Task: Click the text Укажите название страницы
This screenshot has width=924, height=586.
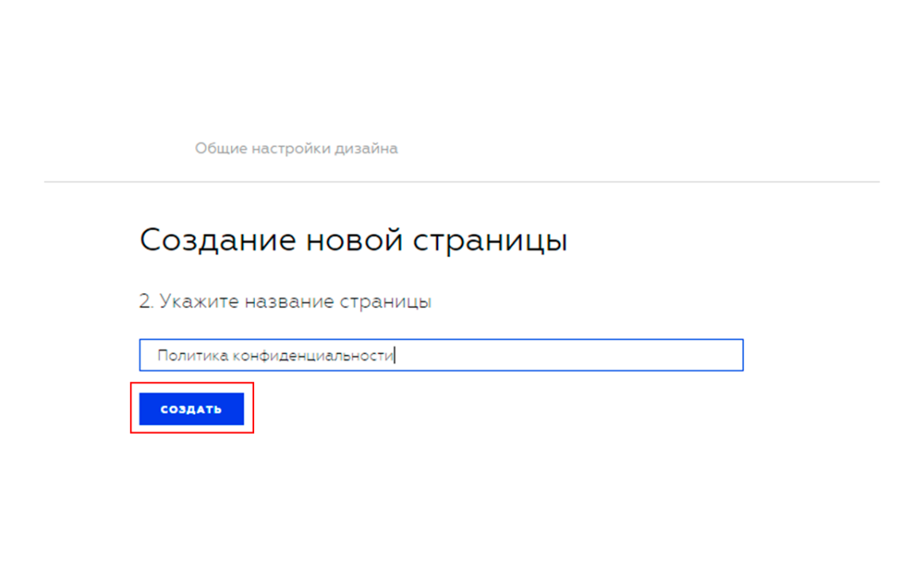Action: point(296,302)
